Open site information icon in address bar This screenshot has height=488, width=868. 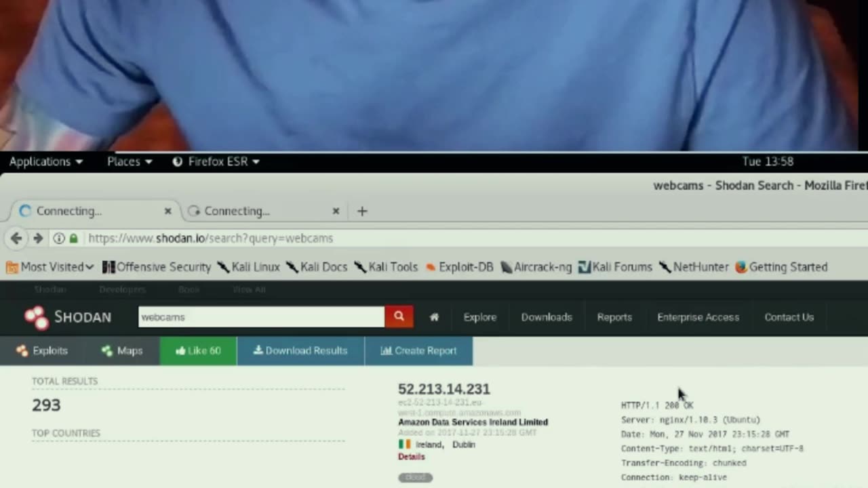pyautogui.click(x=59, y=239)
